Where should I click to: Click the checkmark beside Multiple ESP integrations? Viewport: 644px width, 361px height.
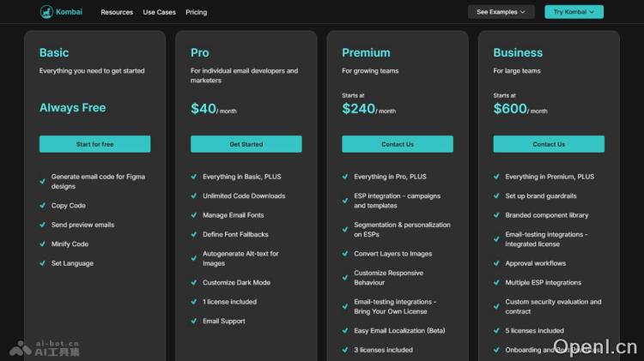click(496, 283)
